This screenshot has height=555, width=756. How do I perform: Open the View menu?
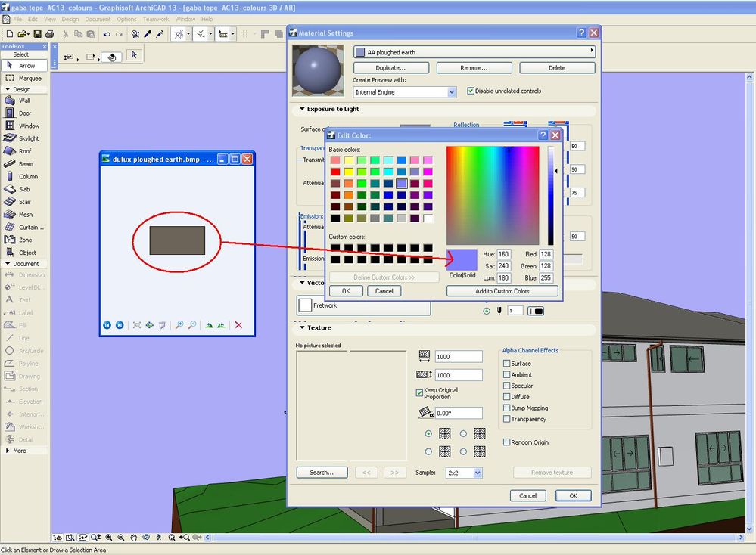click(50, 19)
